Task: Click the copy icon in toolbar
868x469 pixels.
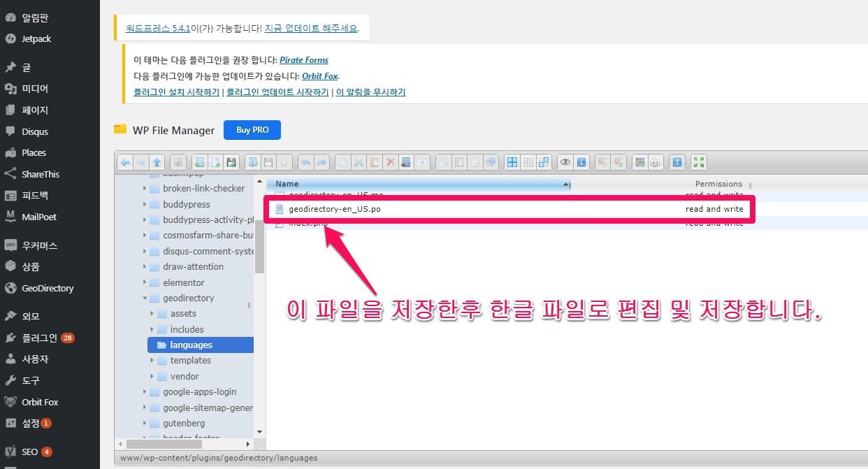Action: point(343,162)
